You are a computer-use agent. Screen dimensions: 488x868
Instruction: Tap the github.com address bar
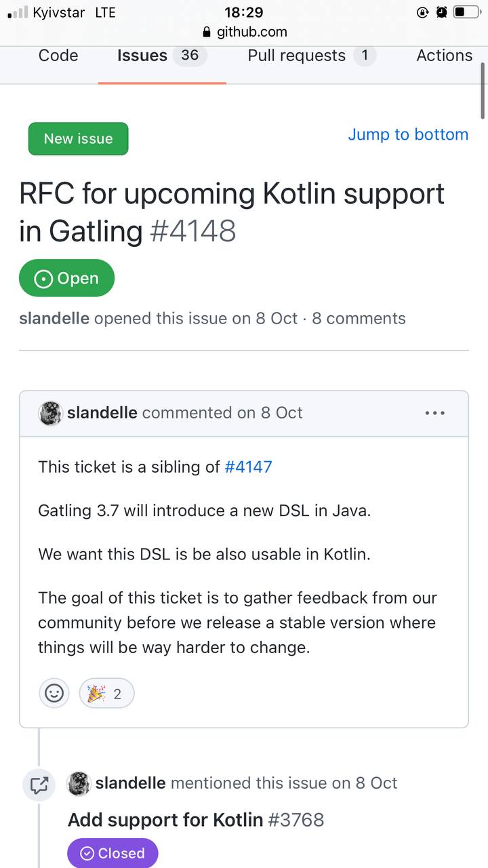click(244, 32)
